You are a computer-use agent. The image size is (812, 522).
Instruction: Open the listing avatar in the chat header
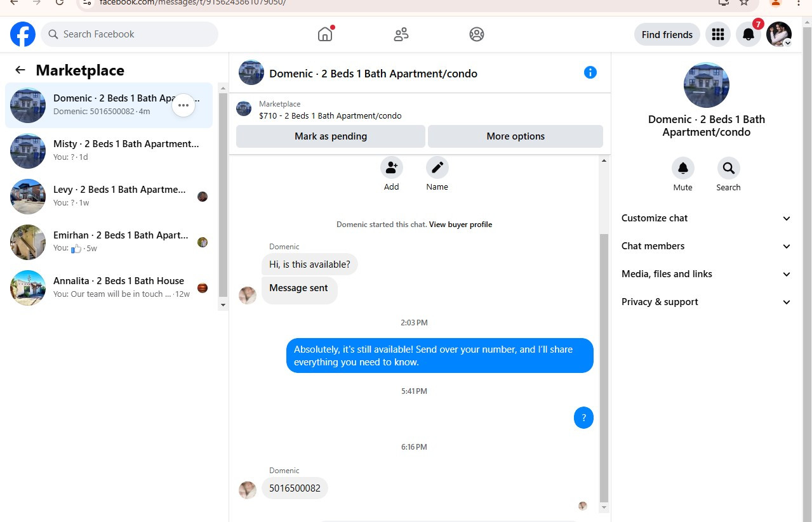point(251,72)
